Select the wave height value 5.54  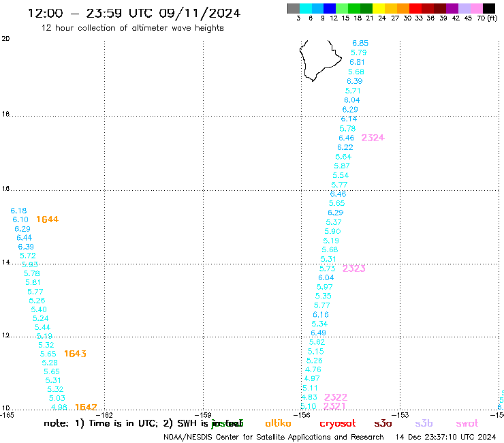tap(341, 175)
